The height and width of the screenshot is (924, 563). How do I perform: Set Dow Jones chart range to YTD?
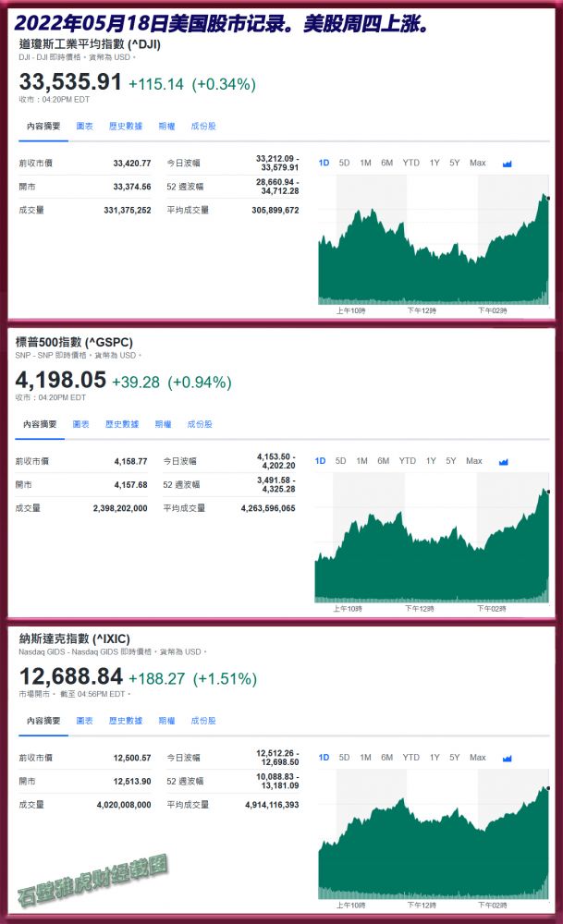click(410, 163)
